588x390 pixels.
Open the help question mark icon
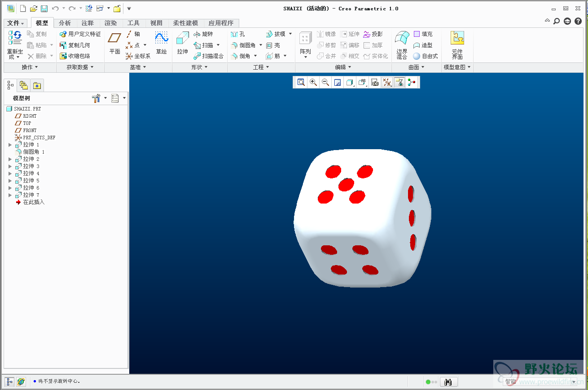578,21
